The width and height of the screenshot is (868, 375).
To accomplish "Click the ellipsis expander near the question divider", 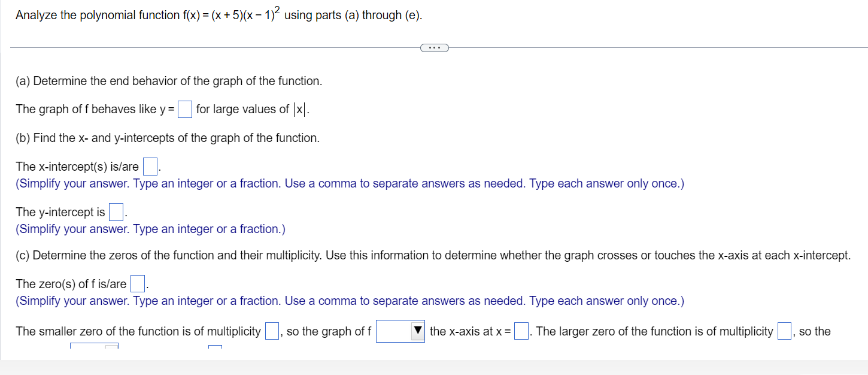I will [x=434, y=47].
